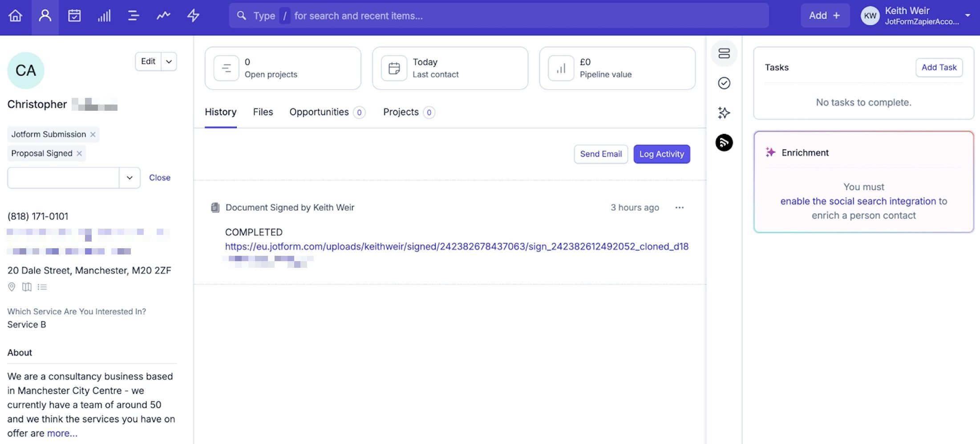Expand About text with more... link
This screenshot has height=444, width=980.
tap(62, 433)
